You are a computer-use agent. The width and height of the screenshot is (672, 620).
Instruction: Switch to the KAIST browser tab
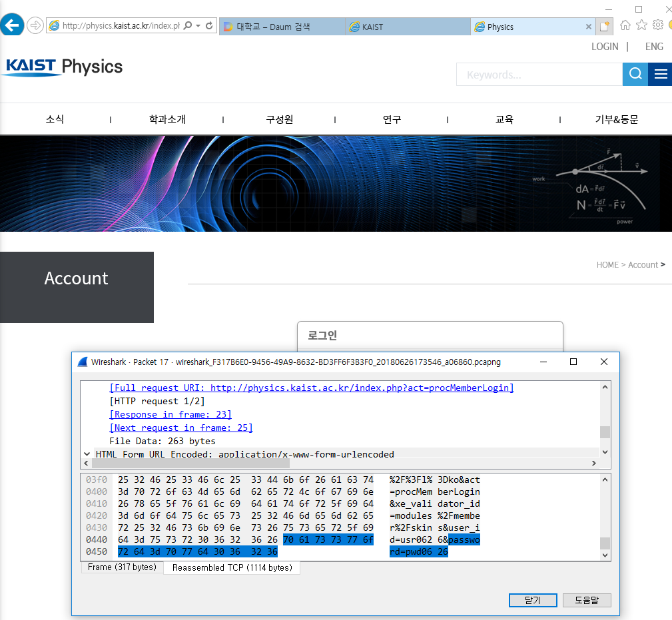click(x=408, y=27)
